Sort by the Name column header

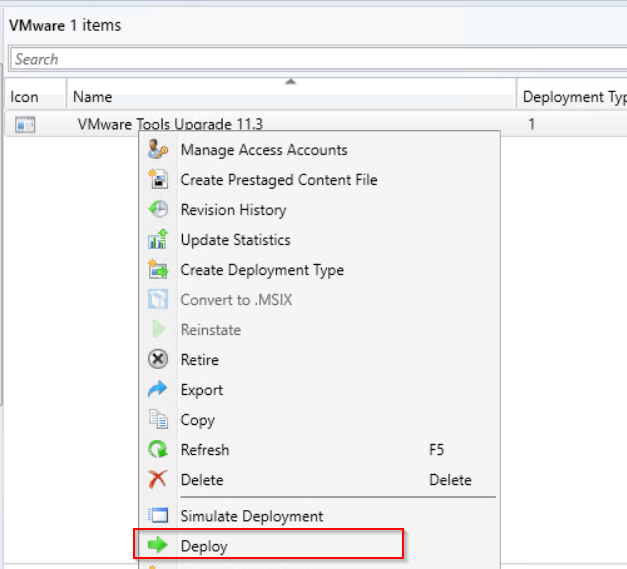tap(290, 97)
